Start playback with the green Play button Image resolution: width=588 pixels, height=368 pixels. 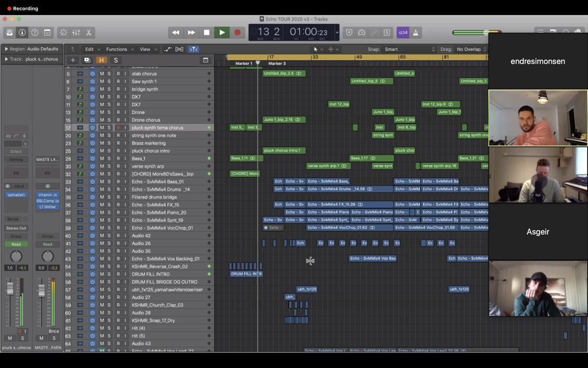click(x=222, y=33)
